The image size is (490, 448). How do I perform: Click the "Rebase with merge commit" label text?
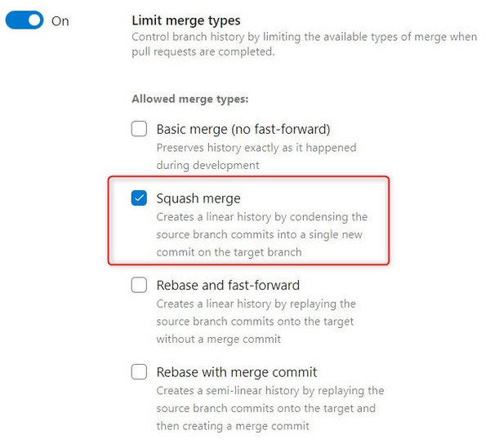click(236, 372)
